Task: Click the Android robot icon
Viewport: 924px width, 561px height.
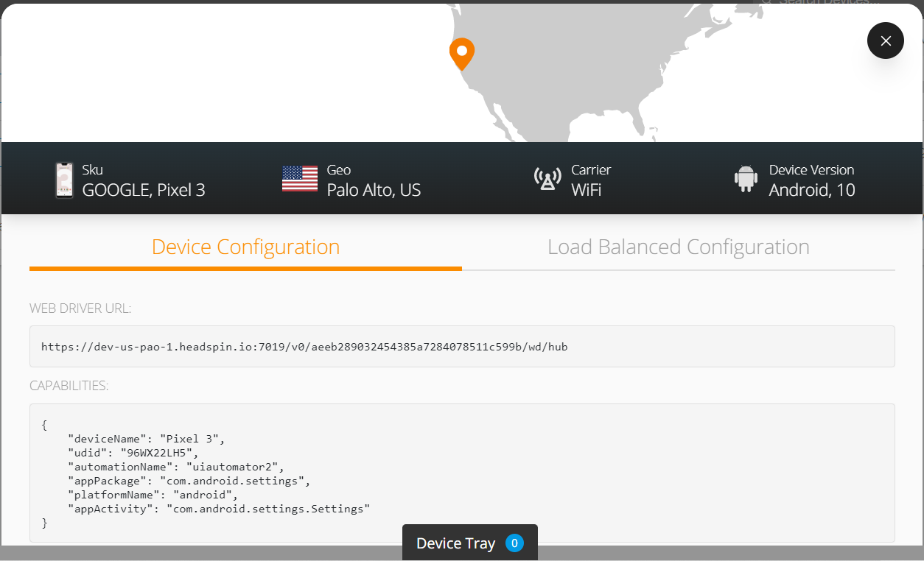Action: tap(745, 178)
